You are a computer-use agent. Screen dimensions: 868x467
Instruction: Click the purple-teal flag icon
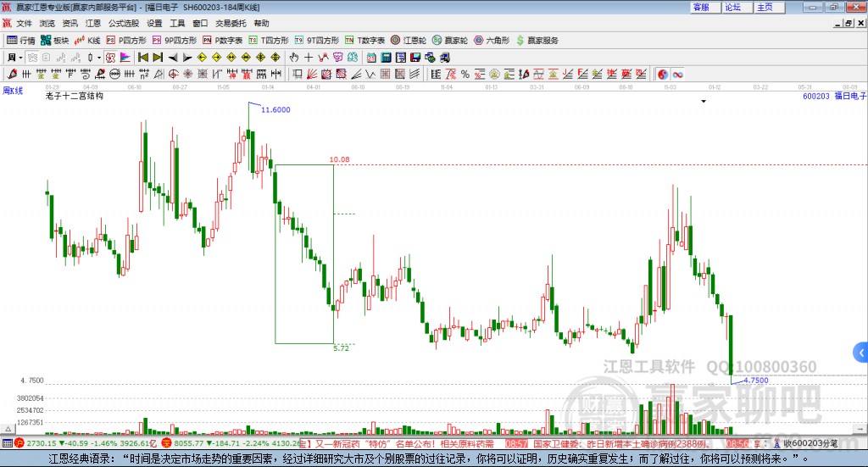pos(125,58)
